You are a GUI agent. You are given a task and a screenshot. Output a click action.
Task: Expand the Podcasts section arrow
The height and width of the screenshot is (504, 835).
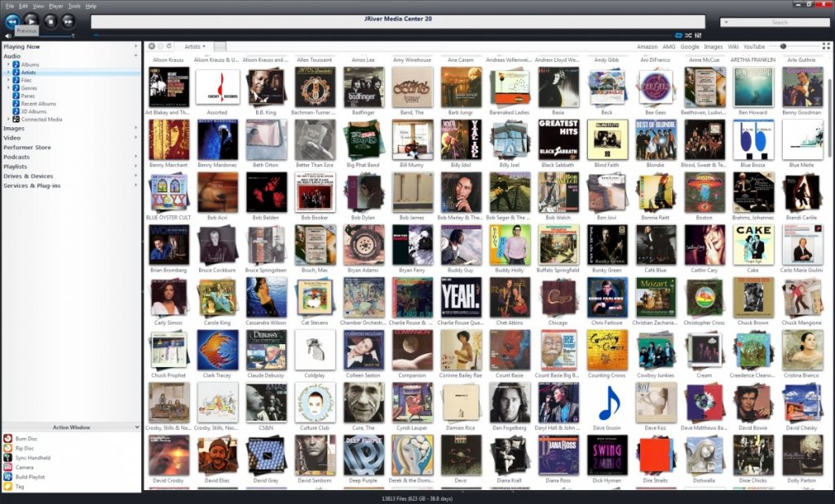[x=136, y=157]
